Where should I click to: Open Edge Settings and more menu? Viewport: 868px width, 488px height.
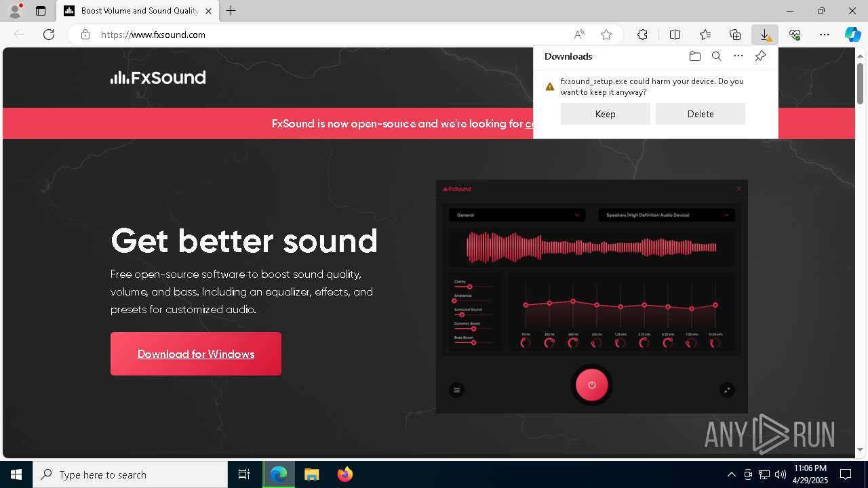825,35
